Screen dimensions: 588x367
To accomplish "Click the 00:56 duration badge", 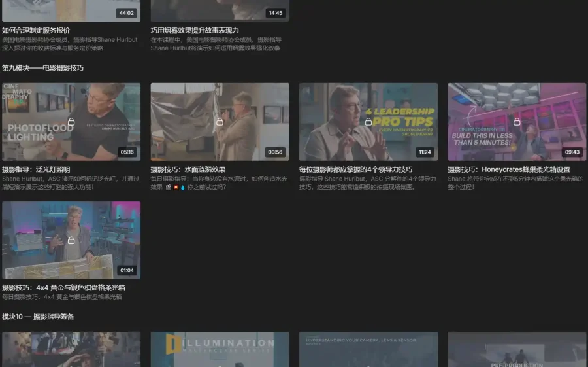I will [x=275, y=152].
